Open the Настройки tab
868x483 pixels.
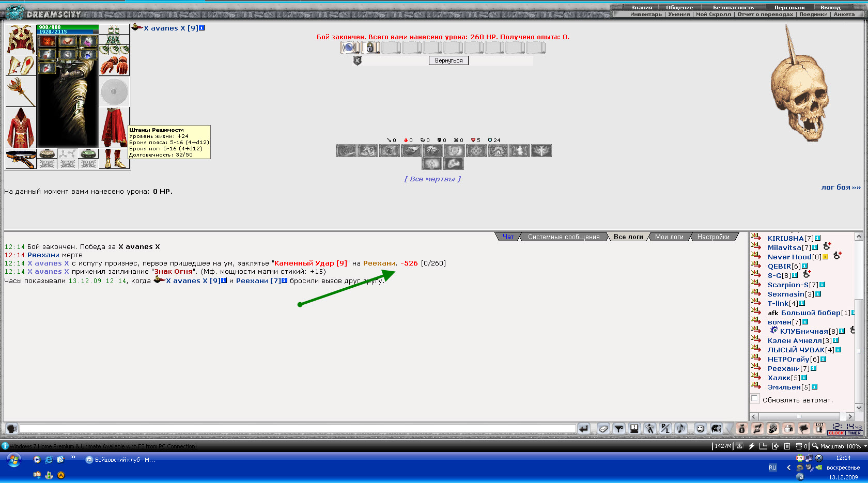click(714, 237)
